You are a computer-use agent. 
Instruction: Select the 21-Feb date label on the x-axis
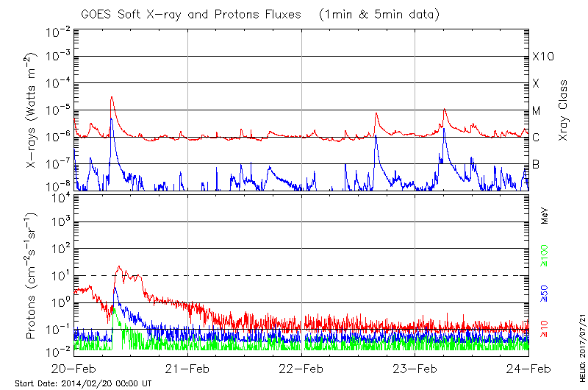pyautogui.click(x=187, y=369)
